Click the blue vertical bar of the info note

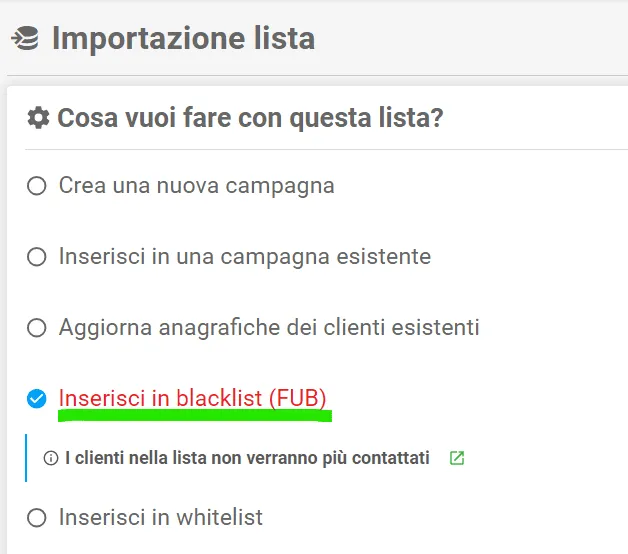point(26,457)
